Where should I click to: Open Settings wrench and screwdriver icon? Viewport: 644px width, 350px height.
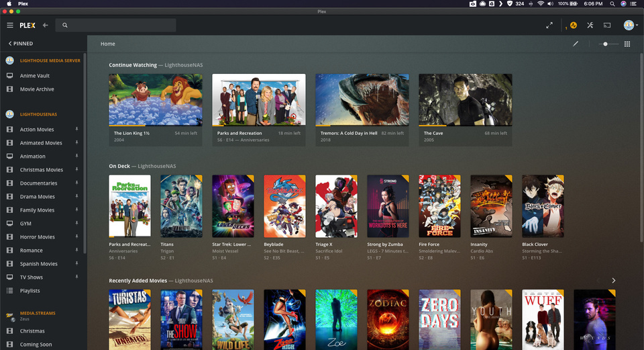[590, 25]
